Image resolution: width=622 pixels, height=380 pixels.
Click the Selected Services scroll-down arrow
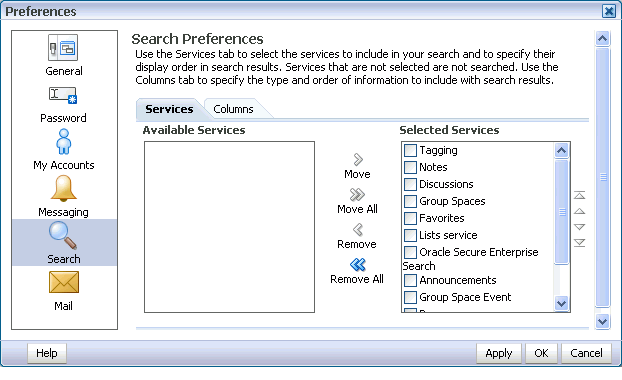[x=561, y=304]
